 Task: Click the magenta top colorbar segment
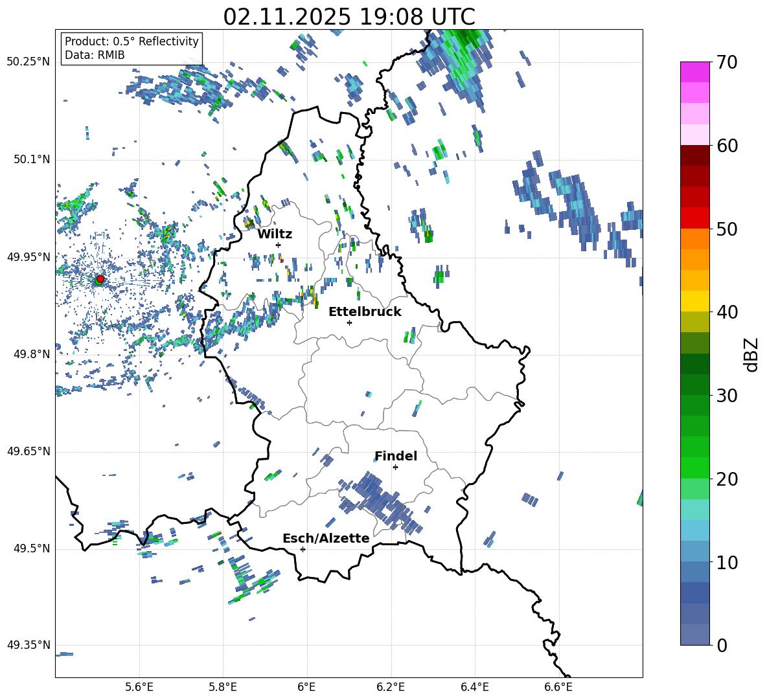[x=694, y=72]
